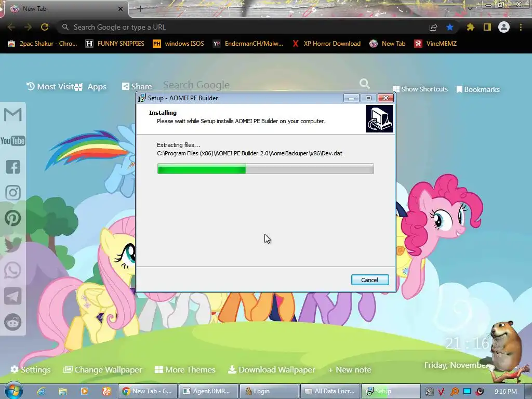The height and width of the screenshot is (399, 532).
Task: Click Download Wallpaper
Action: tap(271, 370)
